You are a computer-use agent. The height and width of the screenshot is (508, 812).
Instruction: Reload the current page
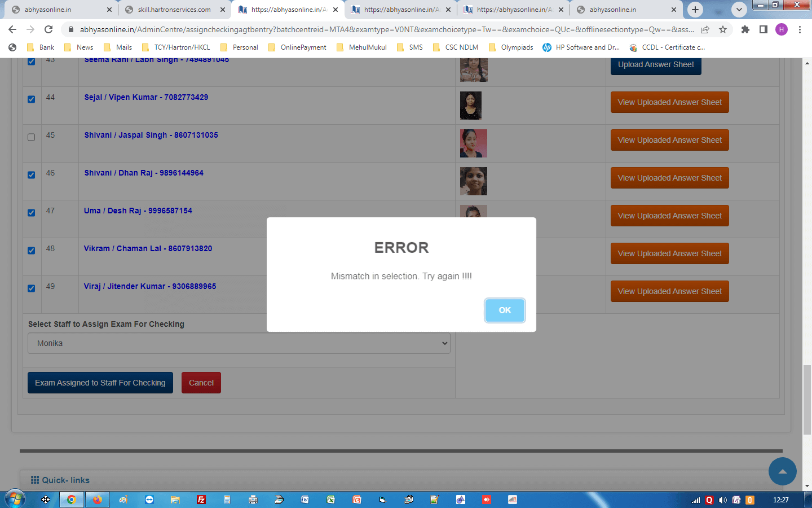(x=48, y=29)
